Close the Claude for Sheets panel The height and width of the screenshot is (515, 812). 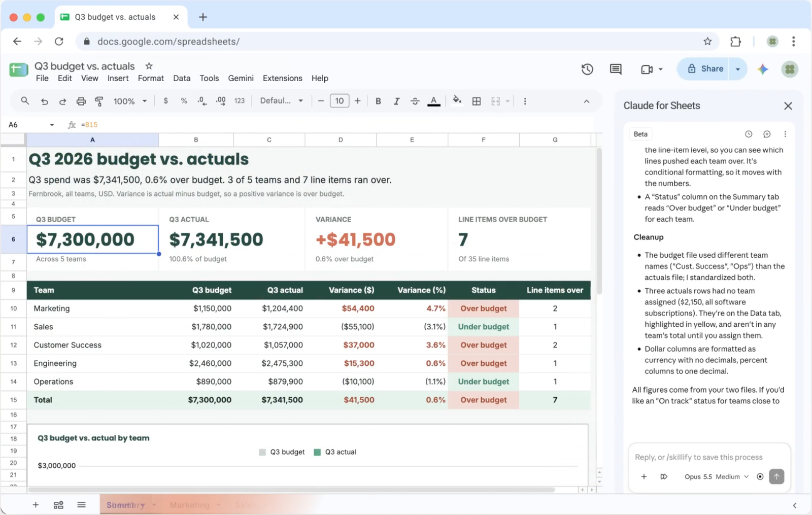coord(788,106)
